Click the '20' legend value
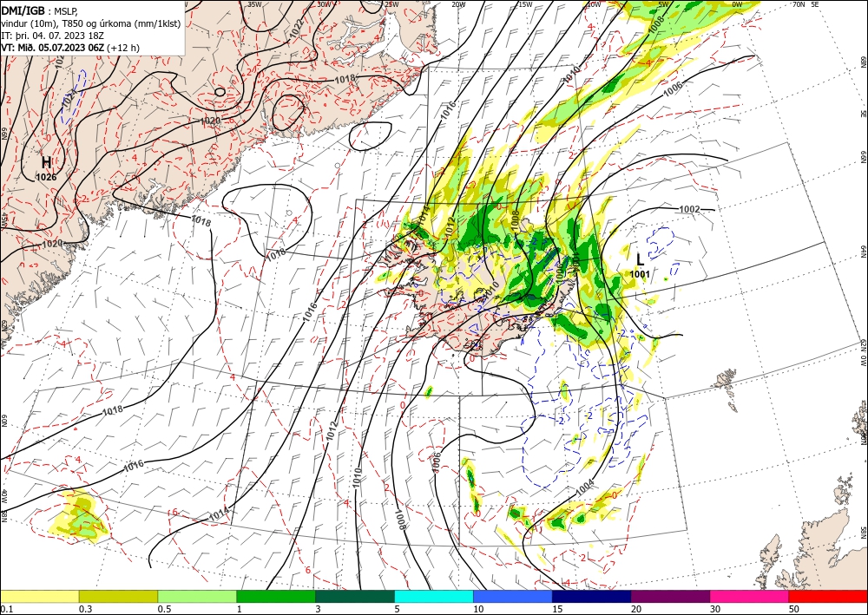This screenshot has width=868, height=615. tap(636, 609)
